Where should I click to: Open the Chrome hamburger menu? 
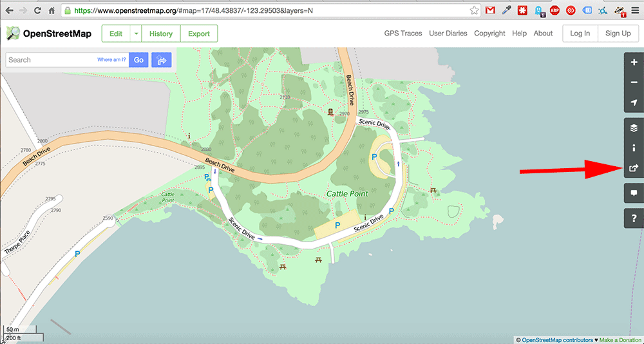(x=636, y=11)
